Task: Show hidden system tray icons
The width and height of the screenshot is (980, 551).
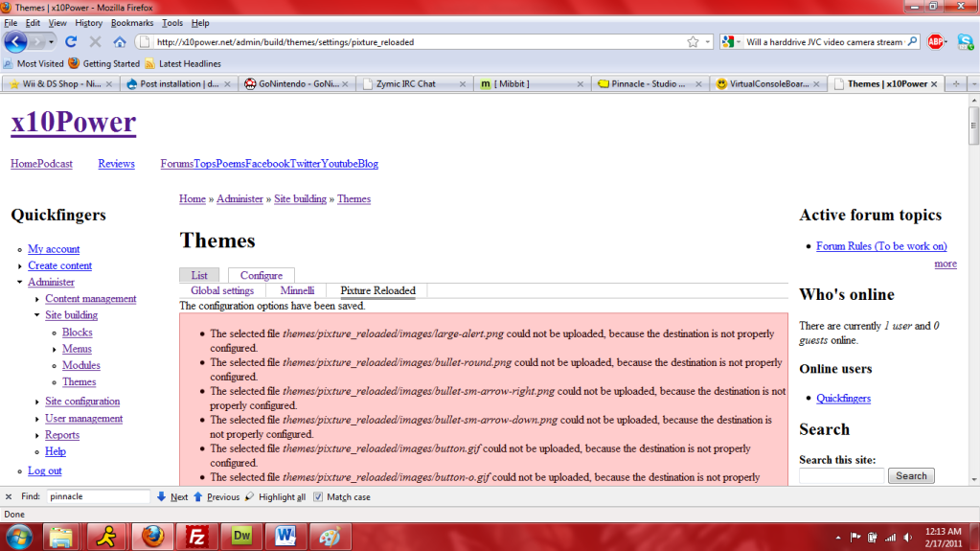Action: coord(838,538)
